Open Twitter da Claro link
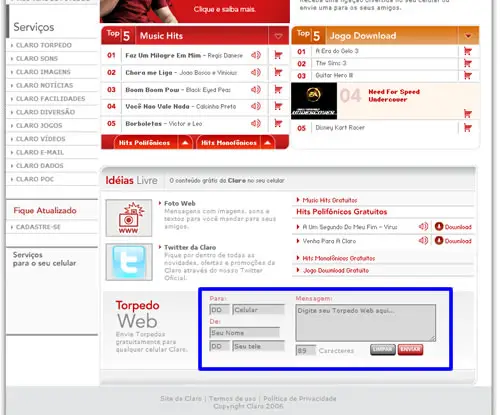Image resolution: width=500 pixels, height=415 pixels. [x=190, y=247]
